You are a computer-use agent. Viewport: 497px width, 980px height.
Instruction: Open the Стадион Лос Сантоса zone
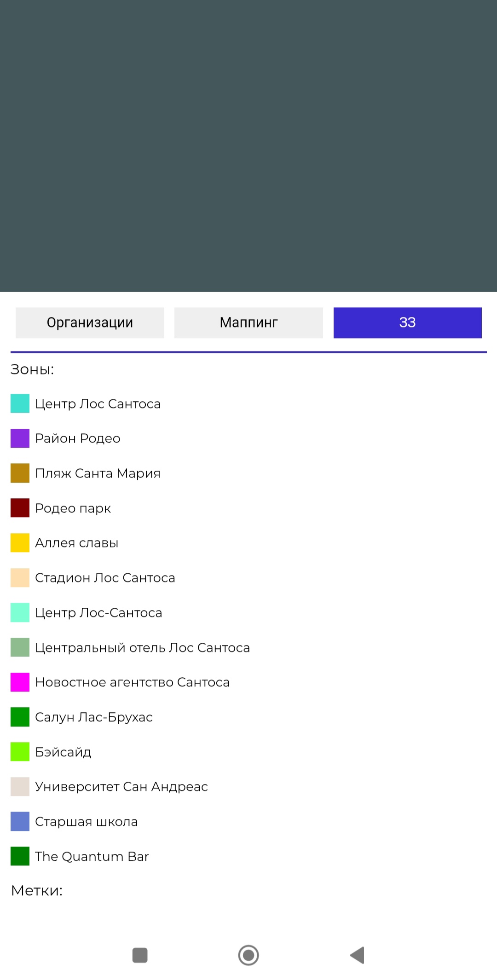click(105, 578)
